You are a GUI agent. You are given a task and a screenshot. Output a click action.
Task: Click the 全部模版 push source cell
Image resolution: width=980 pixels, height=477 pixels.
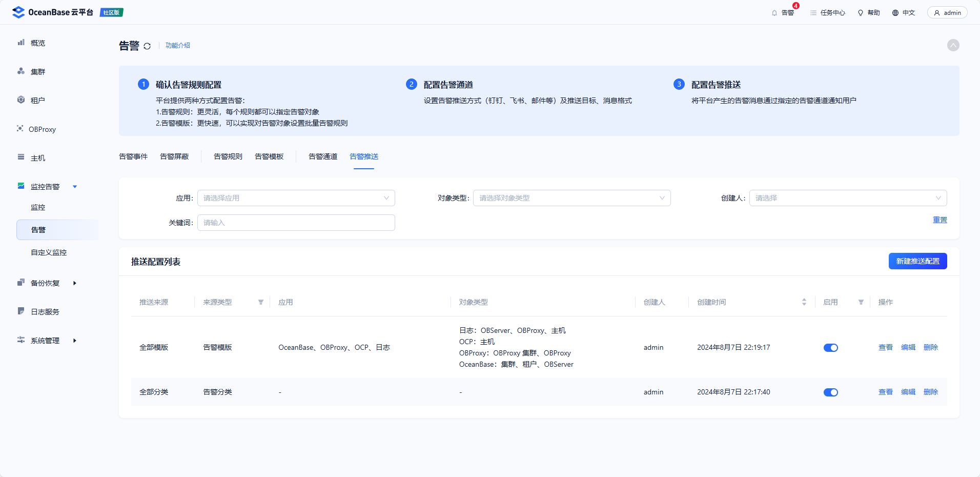click(x=154, y=347)
